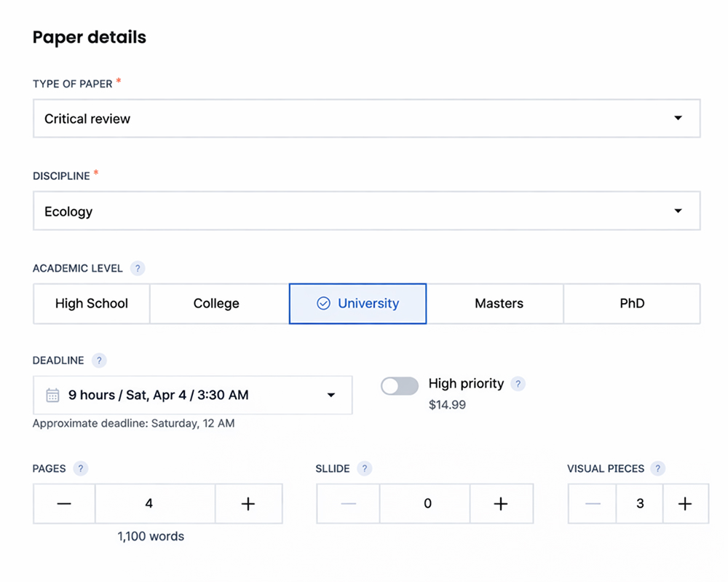Click the help icon beside Pages label
The width and height of the screenshot is (728, 582).
tap(81, 468)
